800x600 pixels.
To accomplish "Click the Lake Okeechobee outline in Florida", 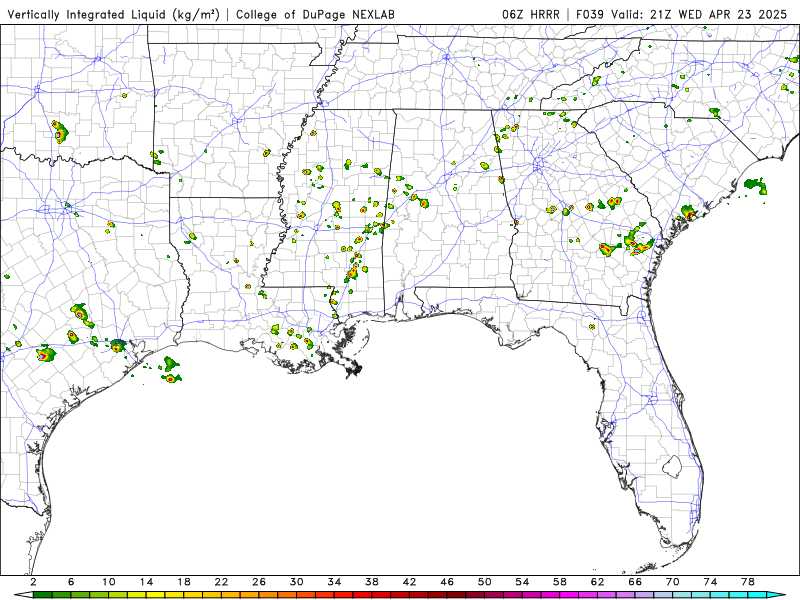I will [x=672, y=466].
